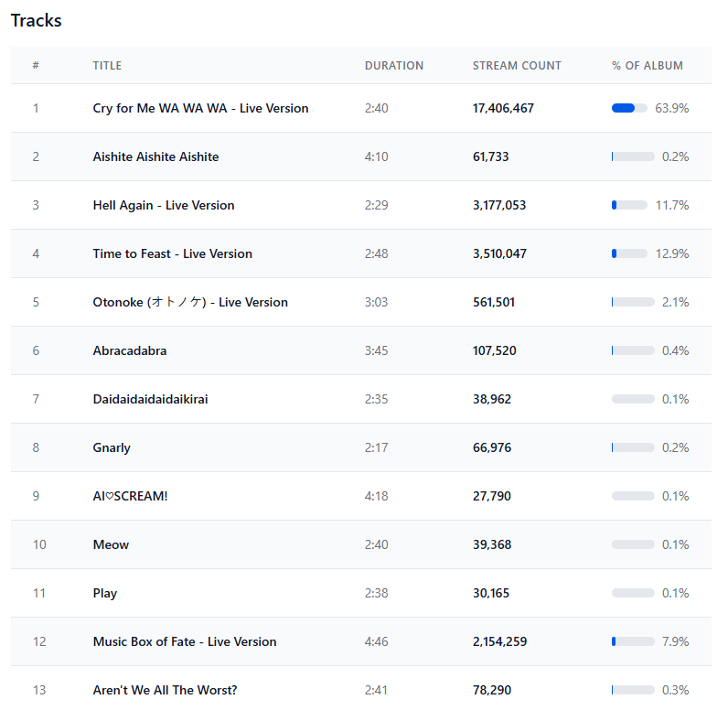Click the 63.9% percentage value
Screen dimensions: 728x721
[672, 108]
